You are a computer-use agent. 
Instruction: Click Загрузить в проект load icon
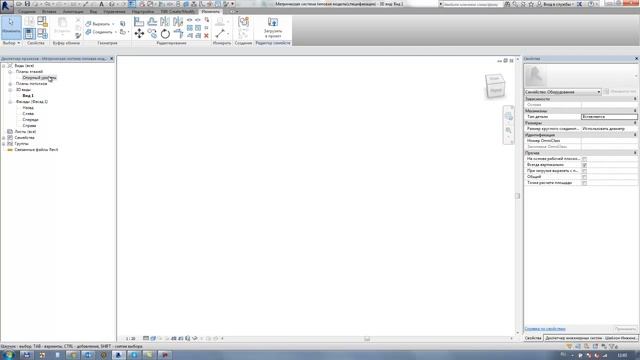click(x=273, y=27)
